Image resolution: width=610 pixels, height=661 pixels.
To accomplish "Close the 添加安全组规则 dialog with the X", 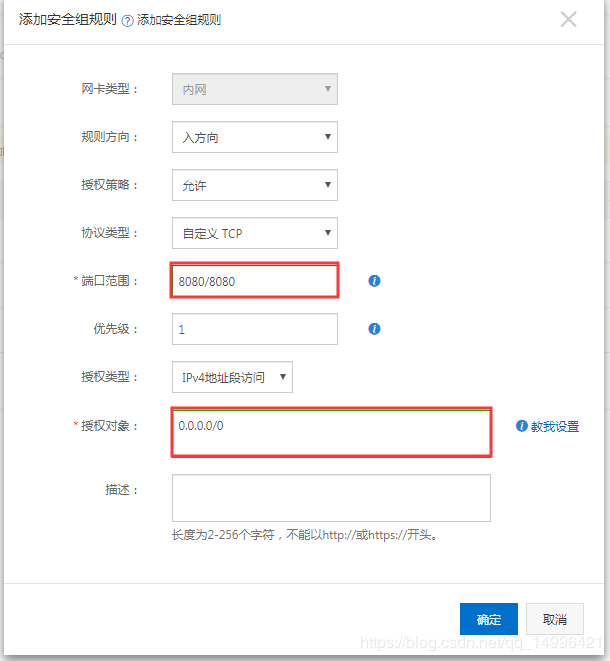I will point(569,19).
